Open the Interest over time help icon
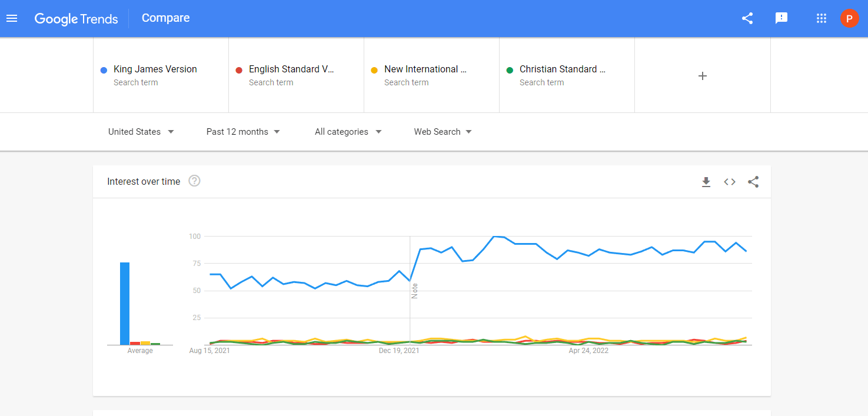 (194, 181)
